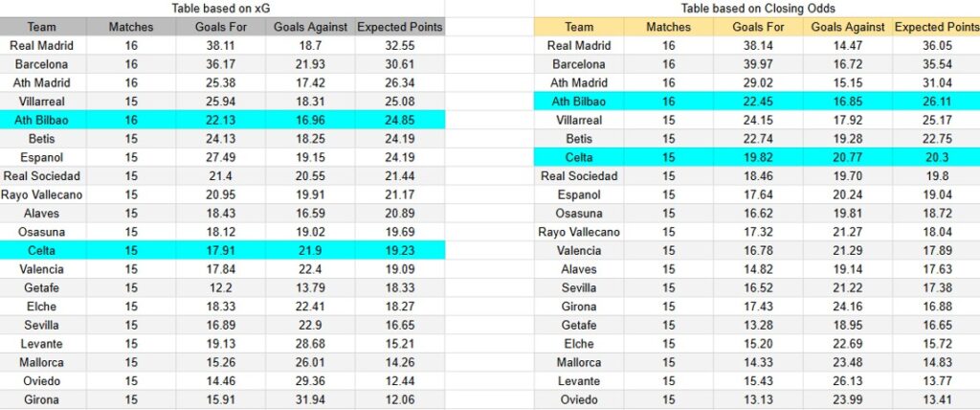Select Real Madrid's 38.11 goals for cell
The height and width of the screenshot is (410, 980).
click(x=221, y=45)
